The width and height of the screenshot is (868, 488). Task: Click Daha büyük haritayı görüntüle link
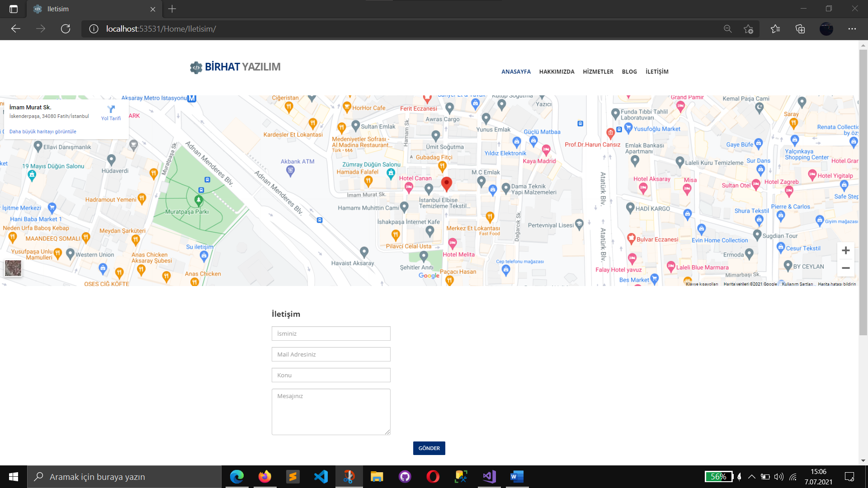click(43, 132)
